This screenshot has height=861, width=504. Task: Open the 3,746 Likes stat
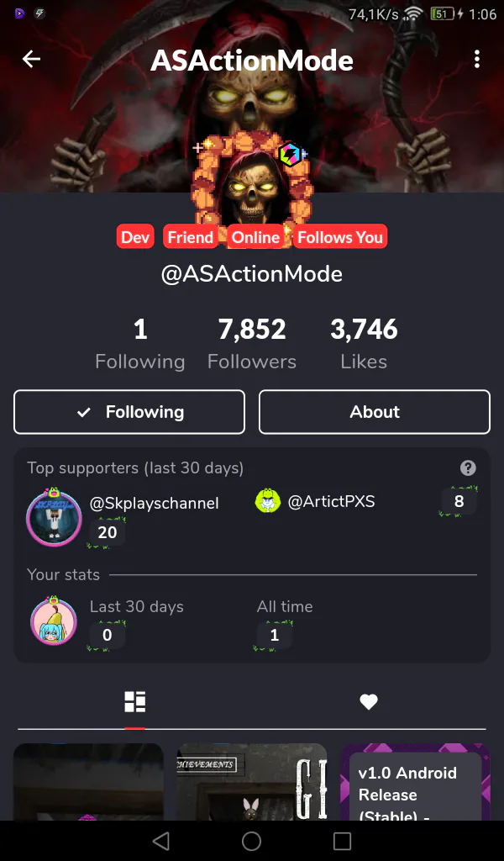click(364, 343)
